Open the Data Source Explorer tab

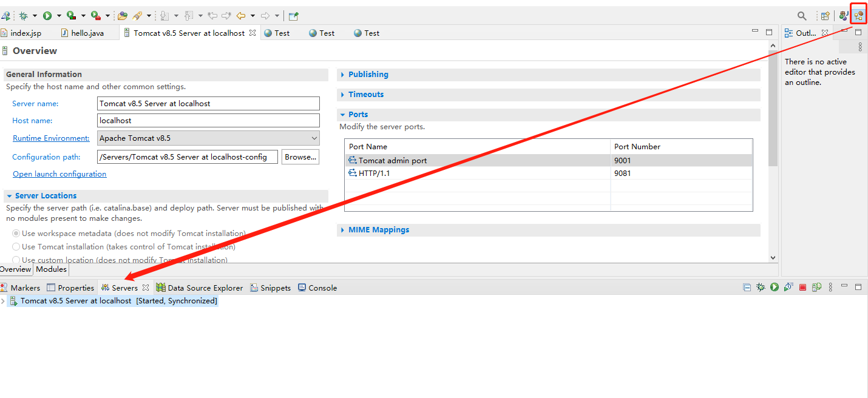[x=200, y=288]
